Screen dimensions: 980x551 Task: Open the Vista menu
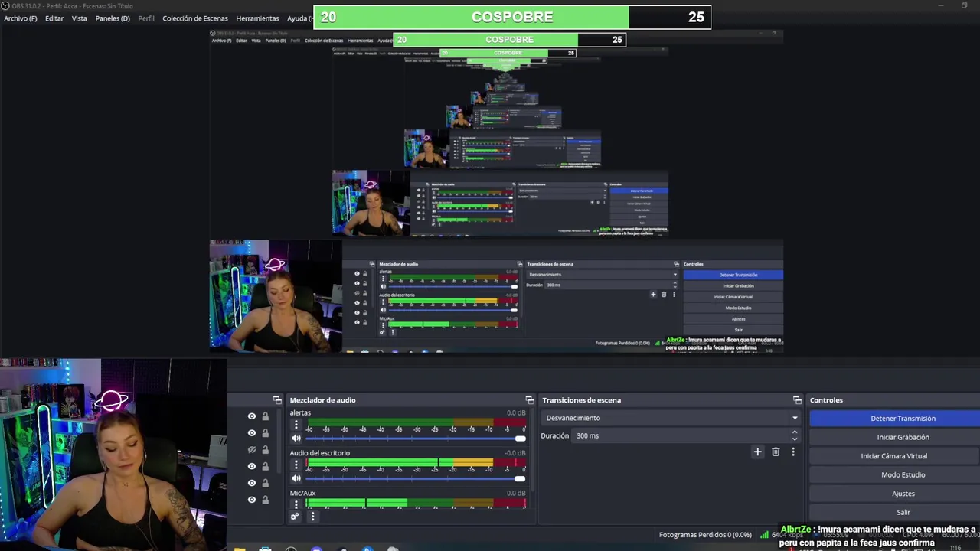[x=80, y=18]
